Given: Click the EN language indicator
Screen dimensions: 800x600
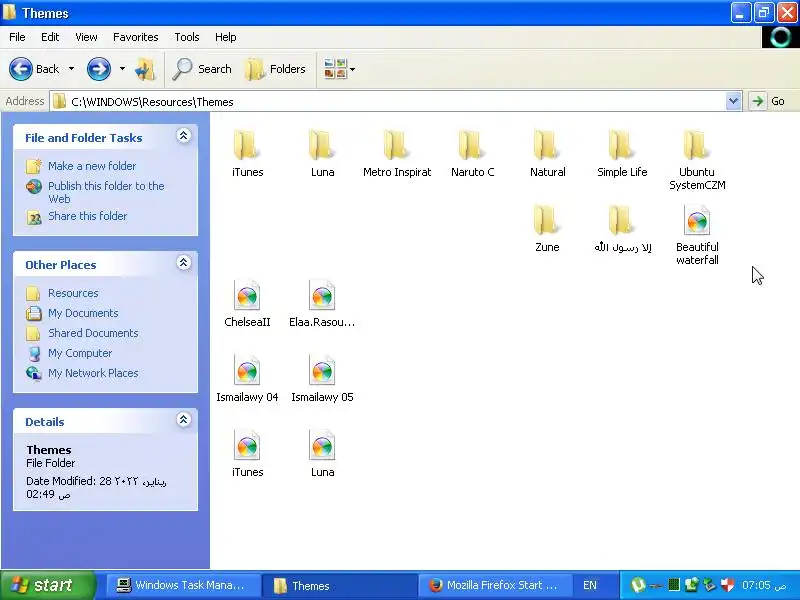Looking at the screenshot, I should (x=590, y=585).
